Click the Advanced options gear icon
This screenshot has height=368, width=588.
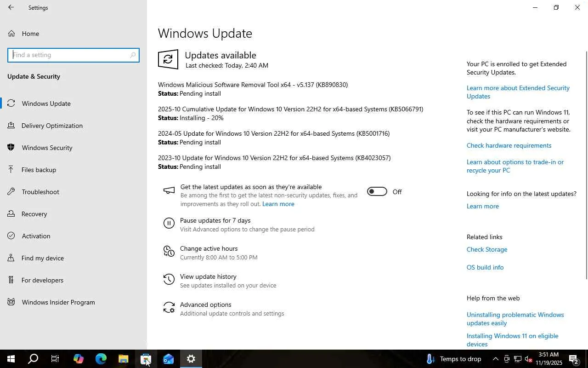point(169,307)
